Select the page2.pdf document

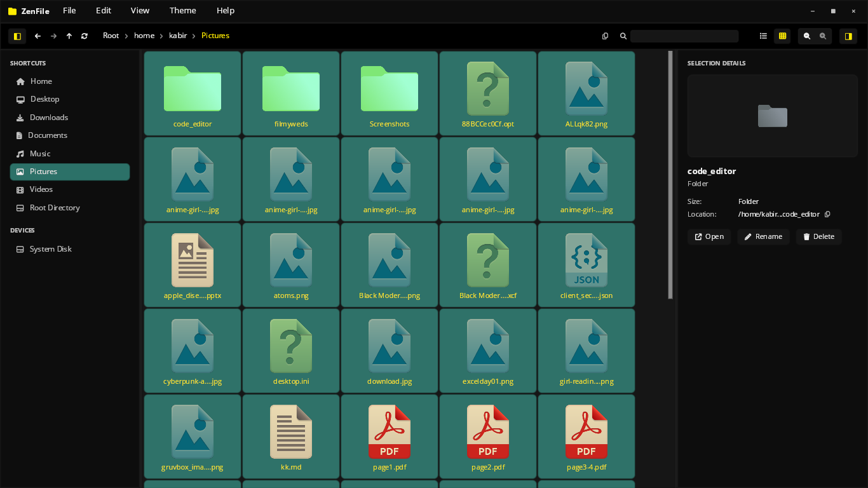[488, 437]
